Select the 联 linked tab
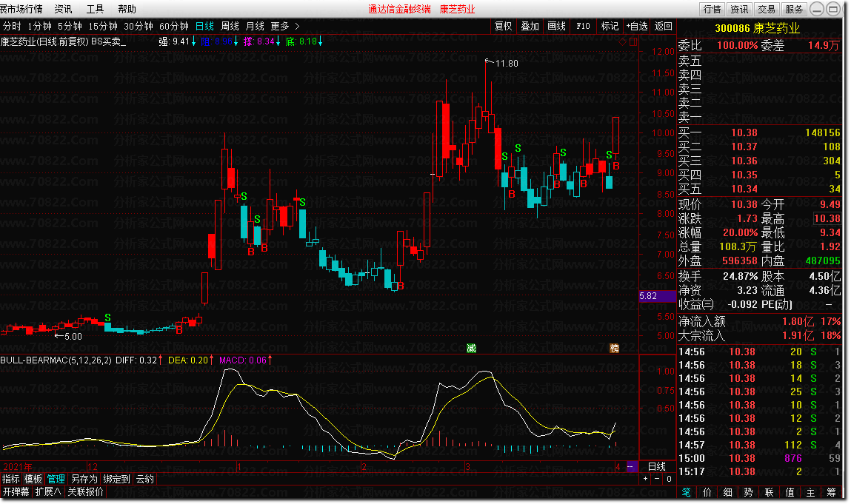This screenshot has height=504, width=851. [769, 493]
